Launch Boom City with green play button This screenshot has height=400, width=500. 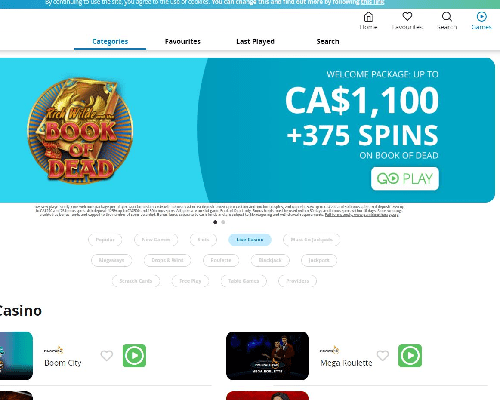[x=134, y=355]
